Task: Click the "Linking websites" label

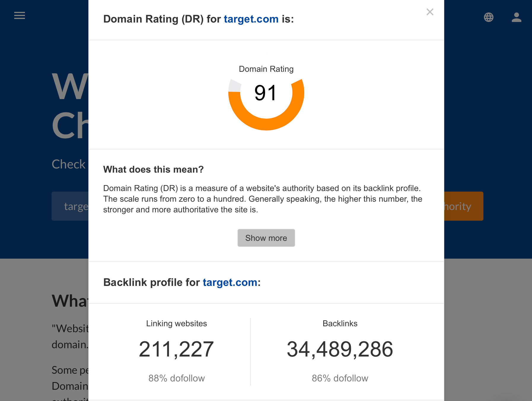Action: coord(176,323)
